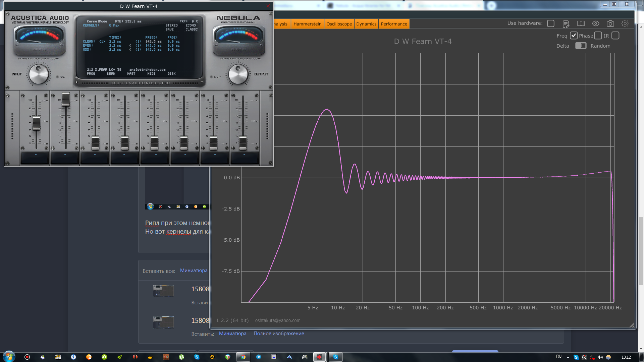Open the active Skype taskbar window
This screenshot has width=644, height=362.
click(335, 357)
